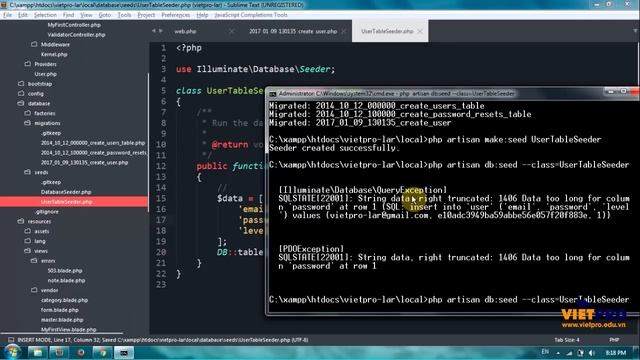
Task: Open 2017_01_09_130135_create_user.php in sidebar
Action: pos(84,162)
